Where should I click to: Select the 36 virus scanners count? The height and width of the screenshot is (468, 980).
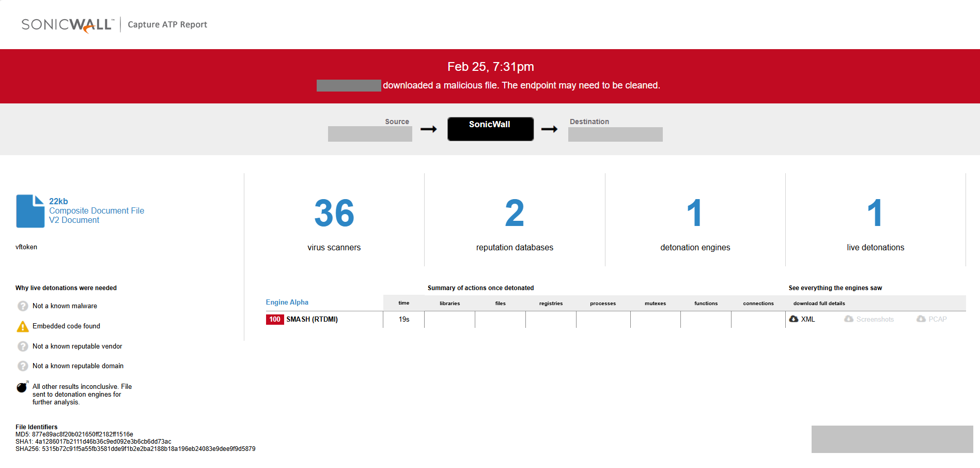coord(334,213)
